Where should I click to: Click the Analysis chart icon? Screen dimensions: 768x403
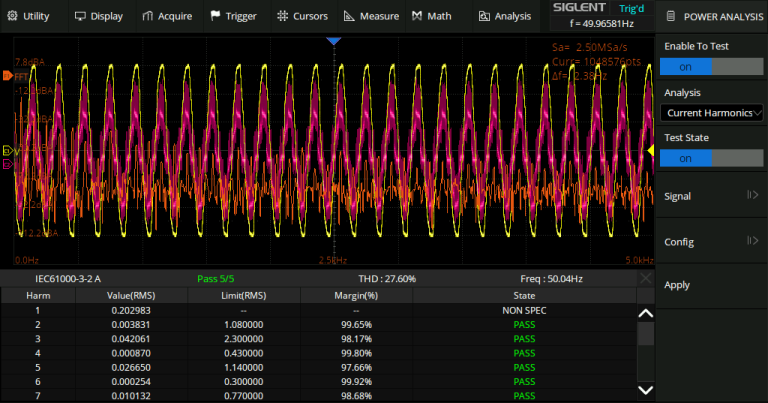[484, 16]
